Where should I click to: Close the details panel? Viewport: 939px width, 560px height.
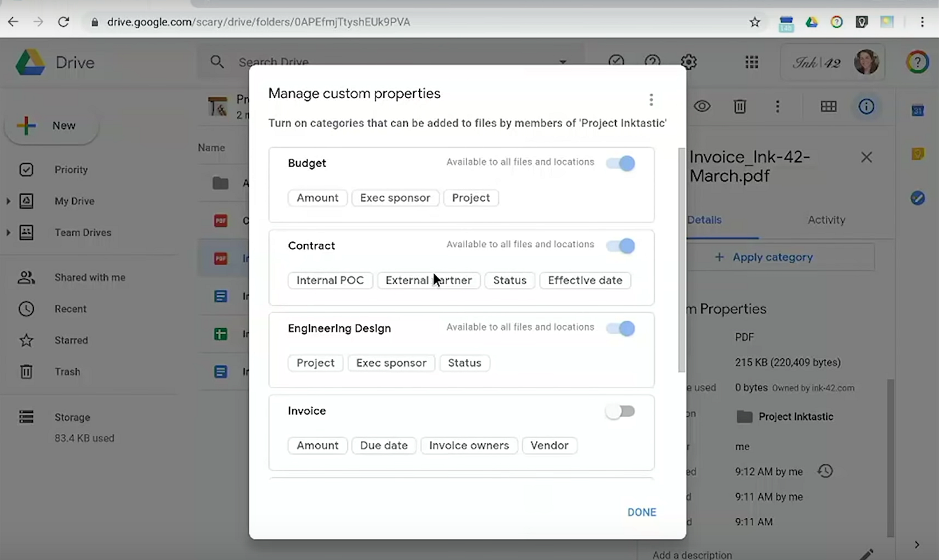tap(866, 157)
